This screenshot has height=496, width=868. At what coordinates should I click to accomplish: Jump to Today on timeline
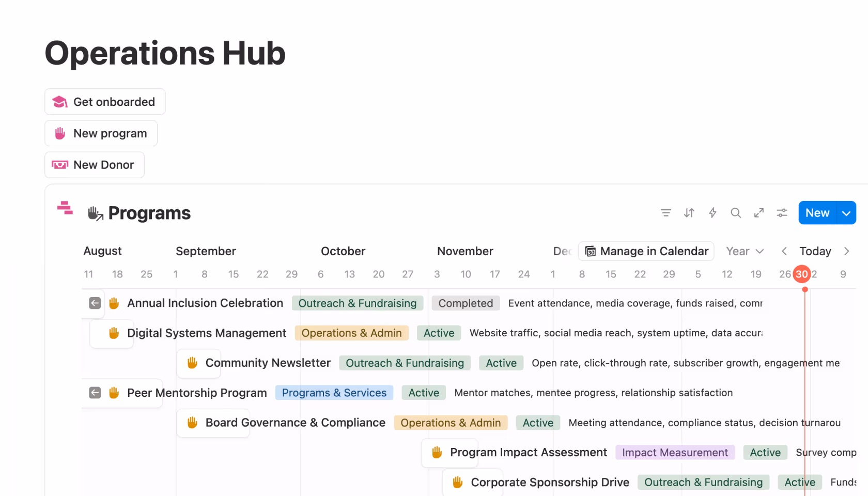[x=815, y=251]
